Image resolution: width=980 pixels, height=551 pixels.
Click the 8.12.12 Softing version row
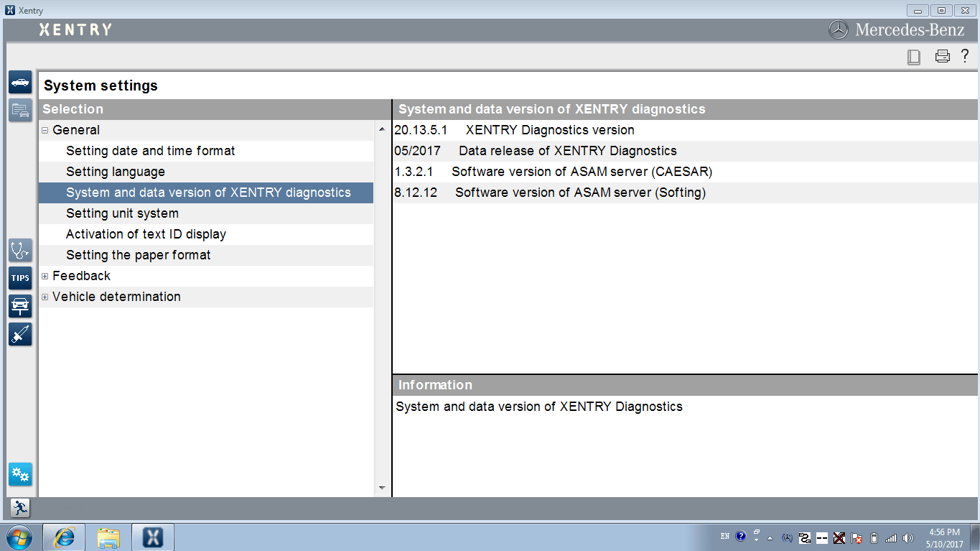(685, 193)
